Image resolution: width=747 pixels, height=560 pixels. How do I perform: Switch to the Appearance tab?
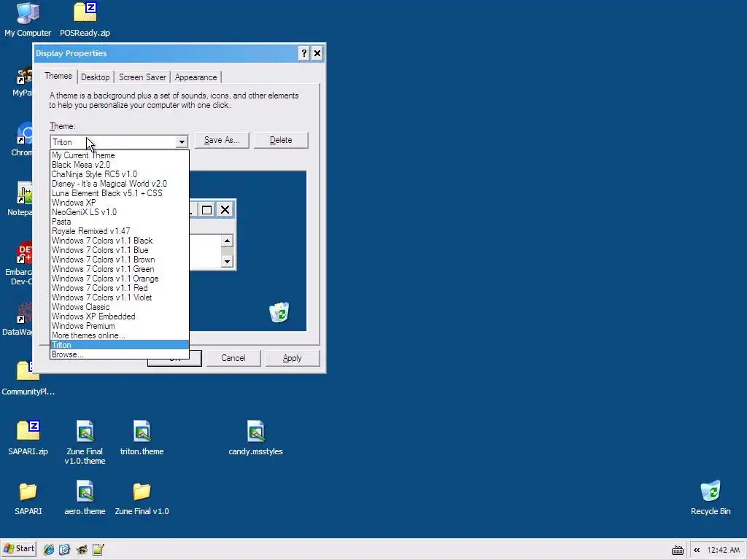tap(196, 77)
